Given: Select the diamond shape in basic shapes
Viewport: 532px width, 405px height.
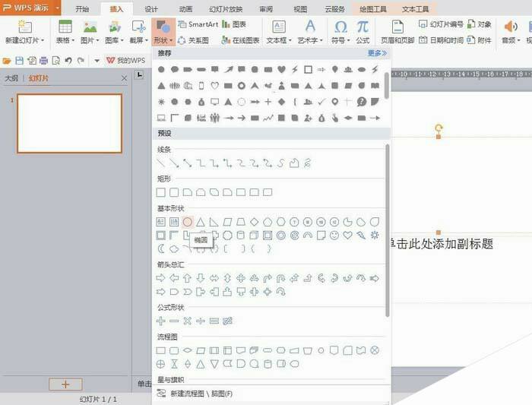Looking at the screenshot, I should [254, 221].
